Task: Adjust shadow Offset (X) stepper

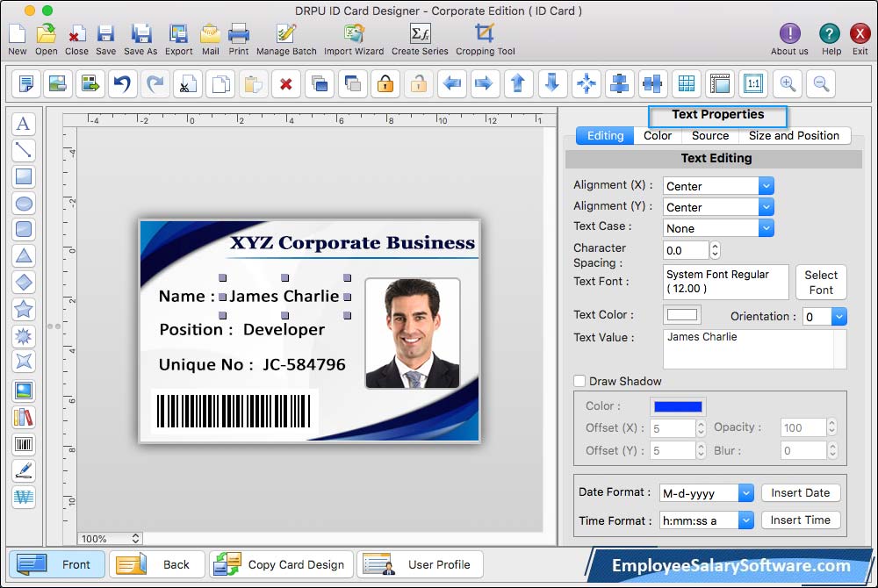Action: [x=701, y=428]
